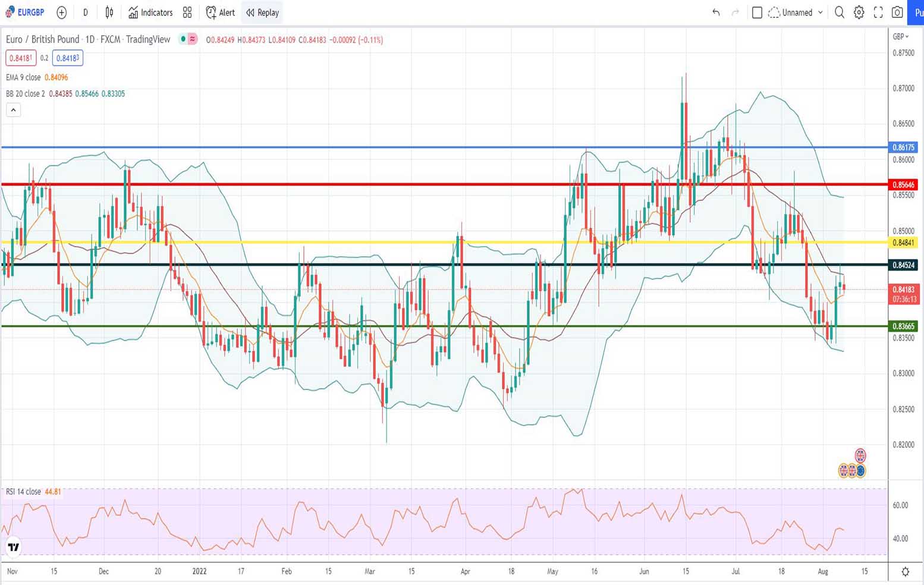This screenshot has height=585, width=924.
Task: Click the blue 0.84183 buy price button
Action: pos(67,58)
